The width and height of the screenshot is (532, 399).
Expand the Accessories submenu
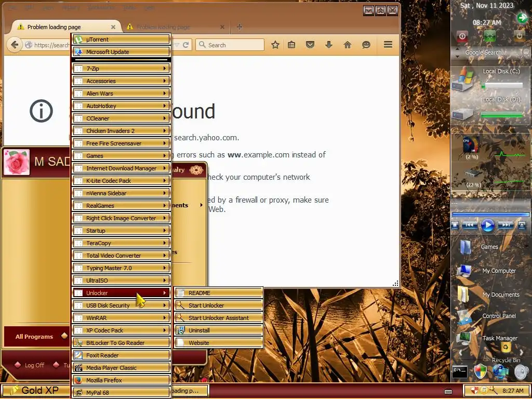[x=122, y=81]
